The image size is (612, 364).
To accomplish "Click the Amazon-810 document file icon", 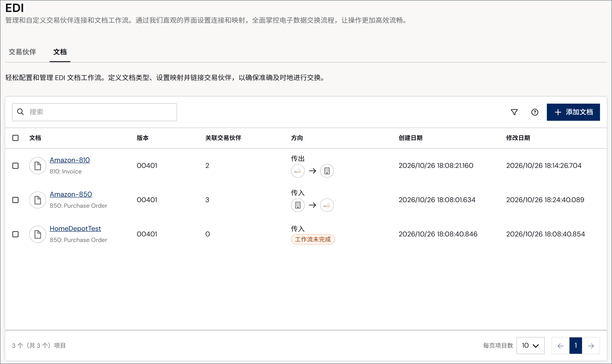I will [37, 166].
